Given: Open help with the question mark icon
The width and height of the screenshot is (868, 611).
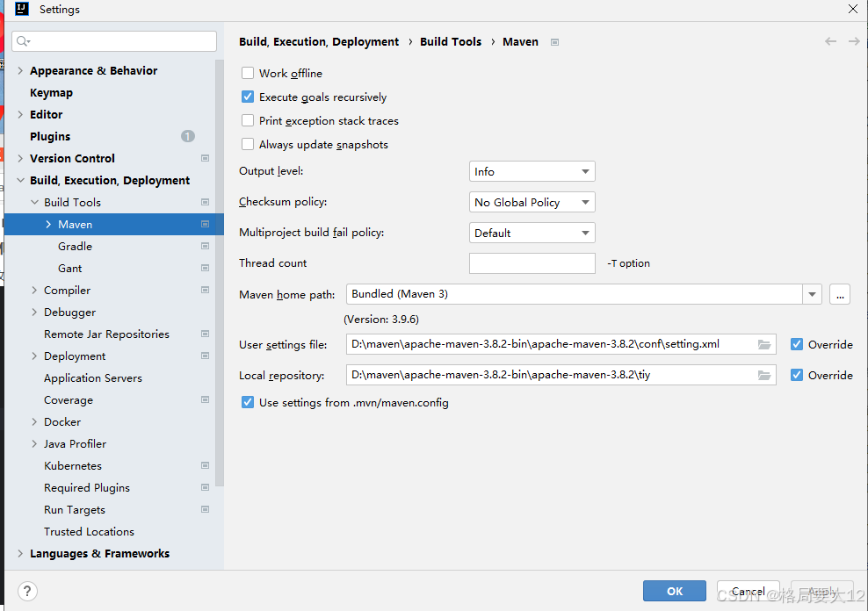Looking at the screenshot, I should [27, 591].
